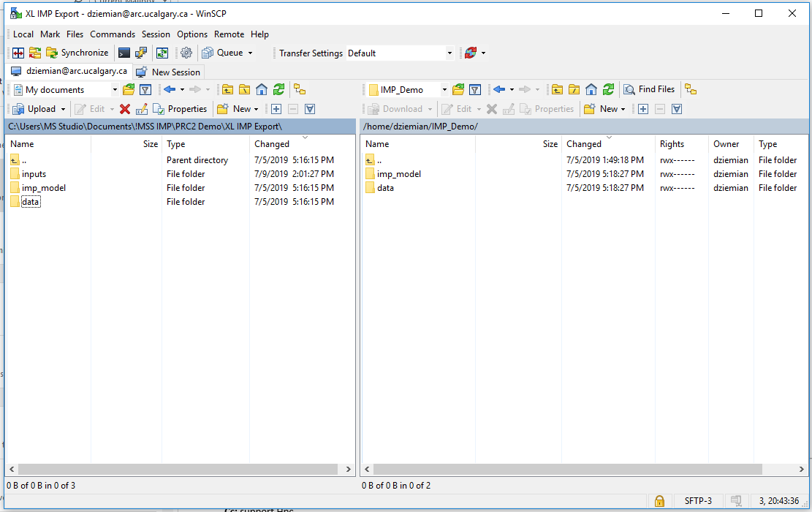Toggle remote directory tree icon
This screenshot has width=812, height=512.
click(x=691, y=90)
